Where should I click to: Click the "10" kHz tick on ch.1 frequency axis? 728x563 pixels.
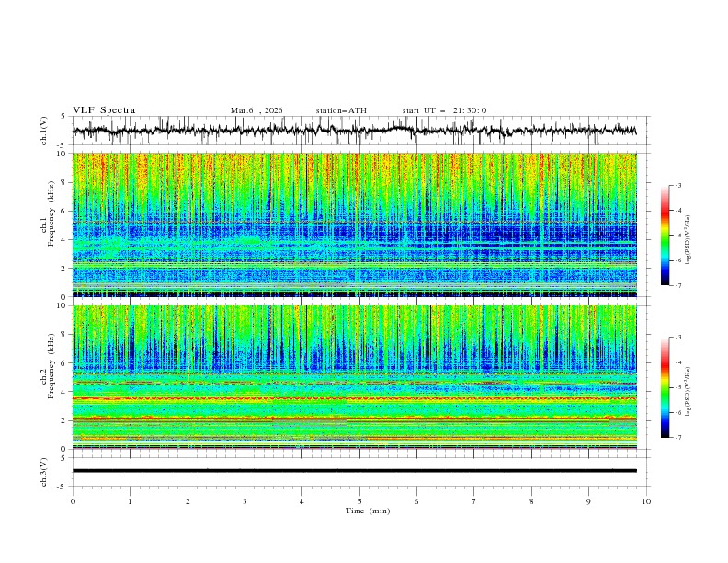pyautogui.click(x=61, y=154)
